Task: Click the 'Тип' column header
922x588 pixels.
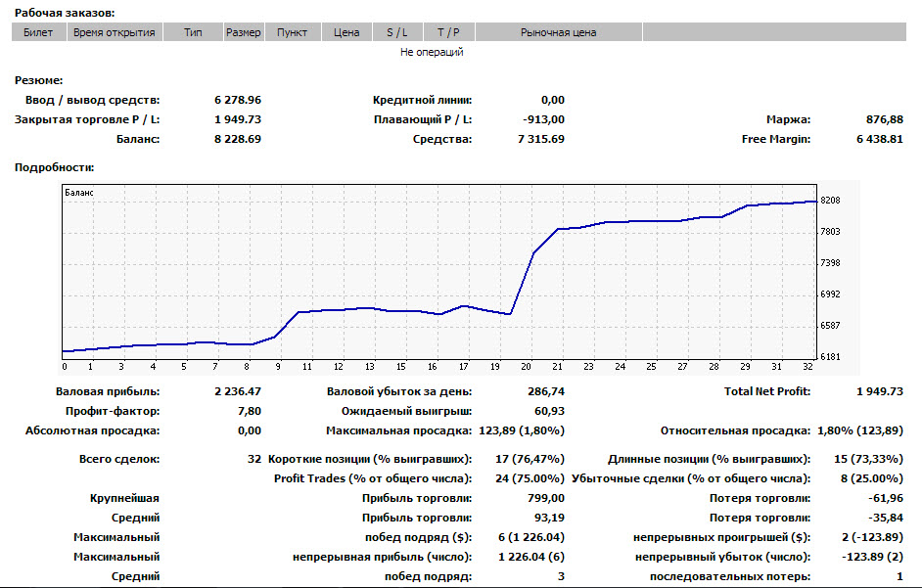Action: click(x=193, y=32)
